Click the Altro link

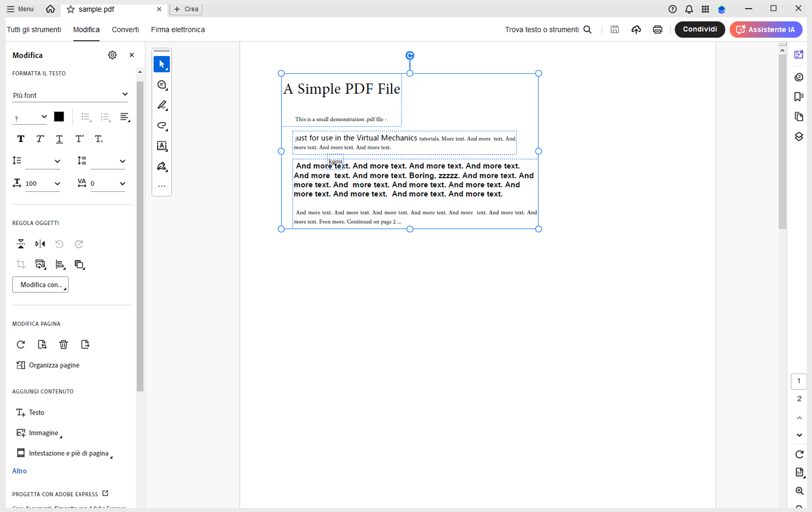click(x=19, y=471)
